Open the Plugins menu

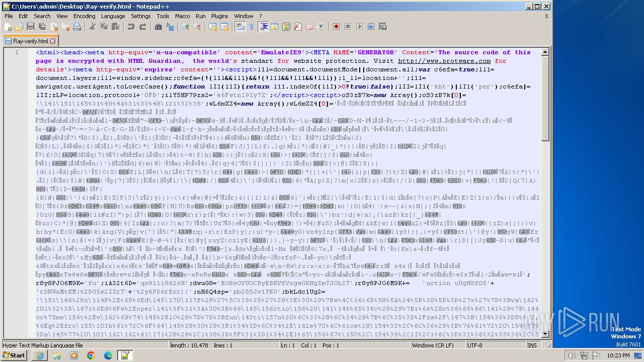coord(220,16)
